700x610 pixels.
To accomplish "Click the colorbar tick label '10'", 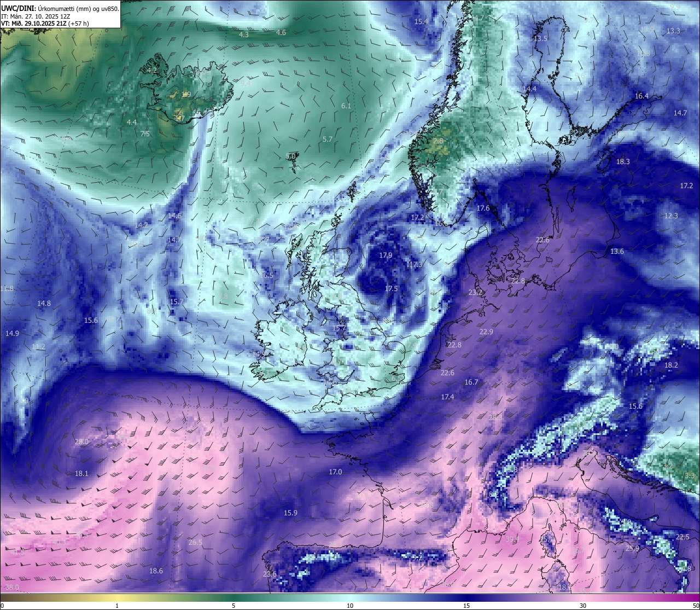I will [350, 606].
